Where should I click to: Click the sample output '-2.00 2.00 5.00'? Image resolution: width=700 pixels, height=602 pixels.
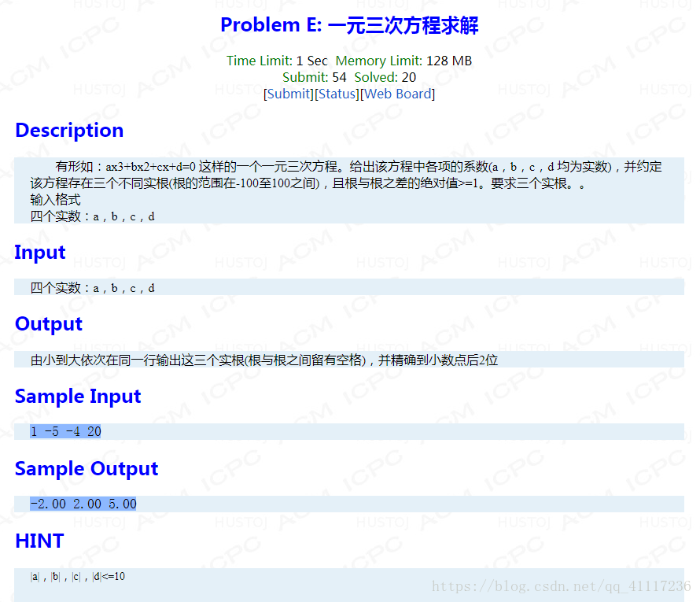click(83, 504)
